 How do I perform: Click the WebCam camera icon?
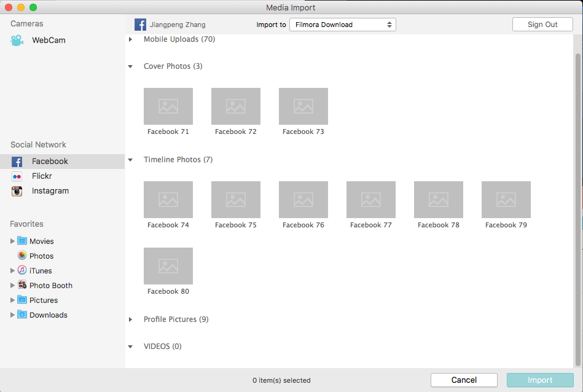point(17,40)
